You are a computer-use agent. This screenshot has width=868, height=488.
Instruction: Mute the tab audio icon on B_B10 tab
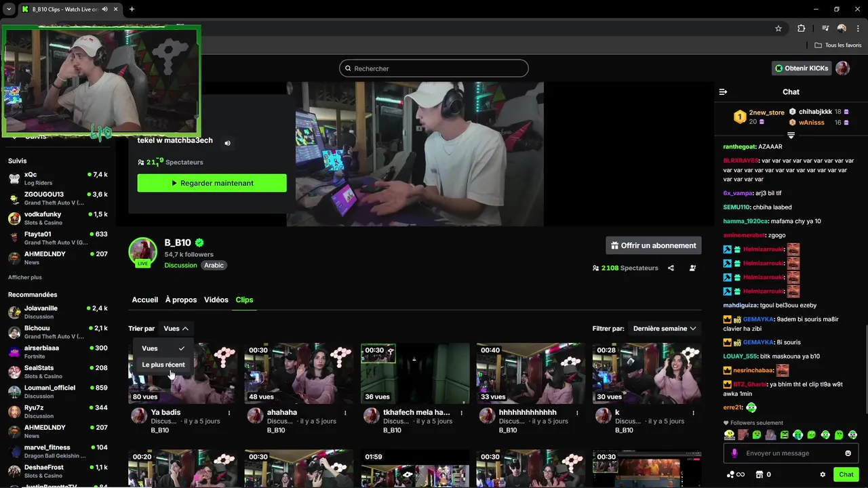tap(104, 9)
